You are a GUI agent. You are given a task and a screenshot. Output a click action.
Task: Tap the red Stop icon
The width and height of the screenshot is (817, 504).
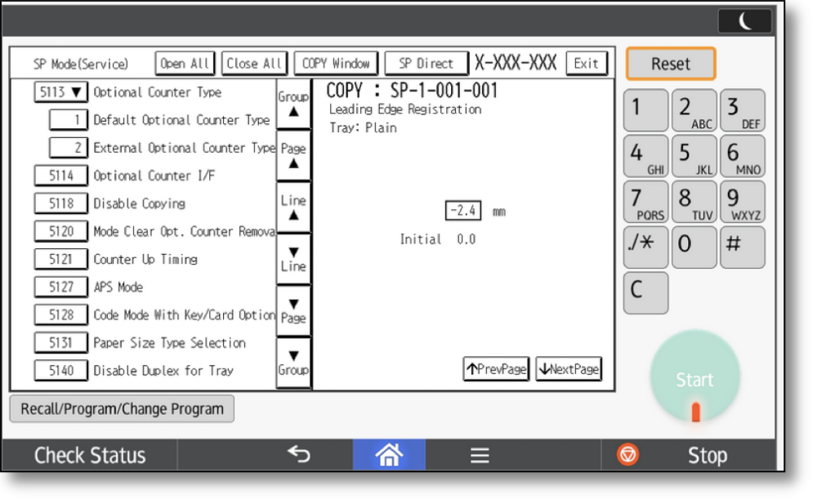click(x=627, y=454)
